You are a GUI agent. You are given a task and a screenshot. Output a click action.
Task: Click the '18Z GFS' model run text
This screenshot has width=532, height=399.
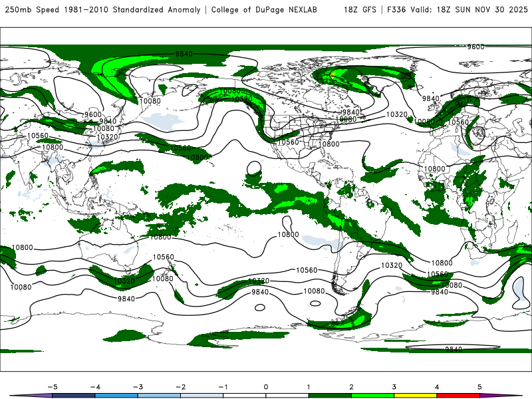[x=360, y=10]
